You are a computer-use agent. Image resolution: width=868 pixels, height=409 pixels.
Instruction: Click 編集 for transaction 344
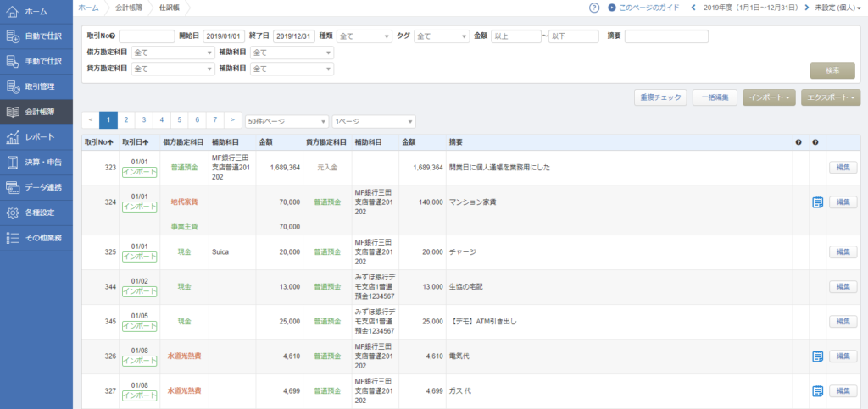[x=843, y=286]
